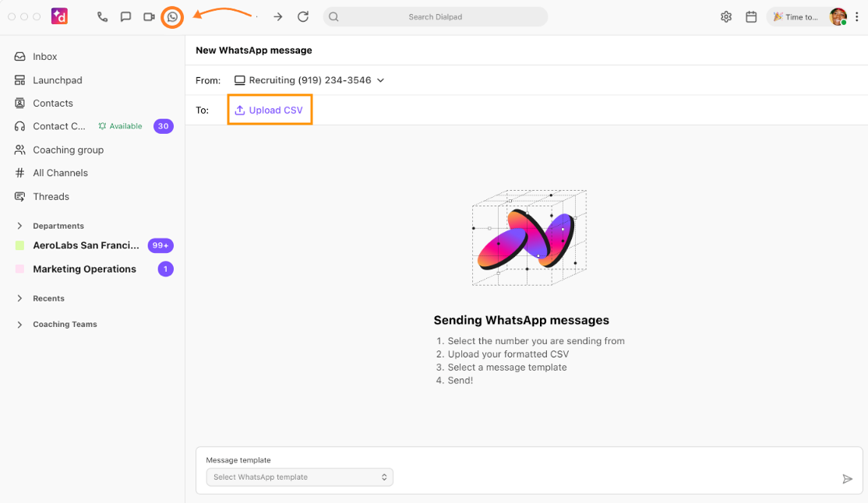Open the From number dropdown
This screenshot has width=868, height=503.
(309, 80)
